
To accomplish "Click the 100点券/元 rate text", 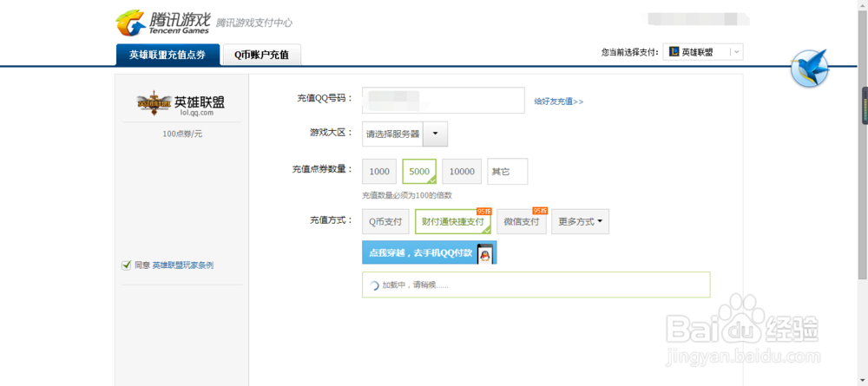I will pos(182,134).
